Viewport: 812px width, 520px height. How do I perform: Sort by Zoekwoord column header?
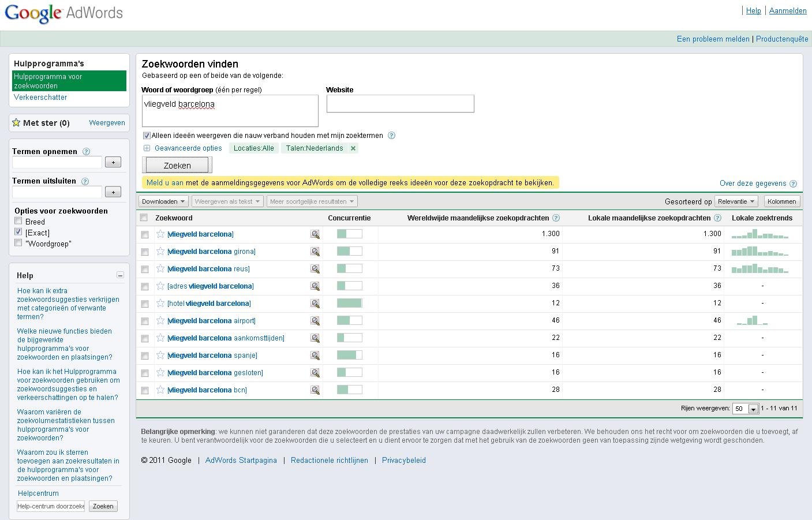tap(174, 218)
